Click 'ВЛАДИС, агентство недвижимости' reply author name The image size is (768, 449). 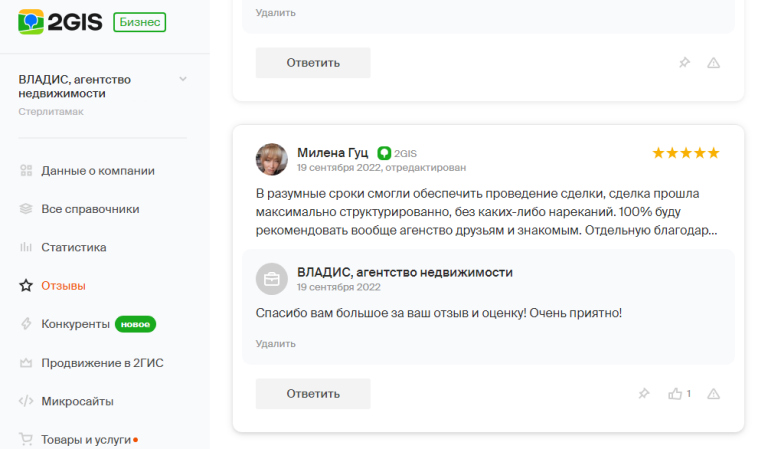click(x=405, y=272)
